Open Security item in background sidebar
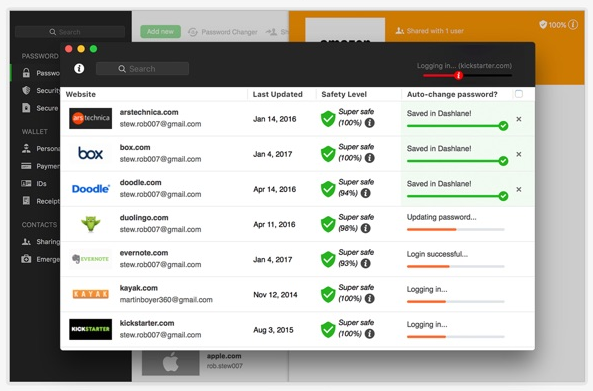Screen dimensions: 593x391 pos(41,90)
